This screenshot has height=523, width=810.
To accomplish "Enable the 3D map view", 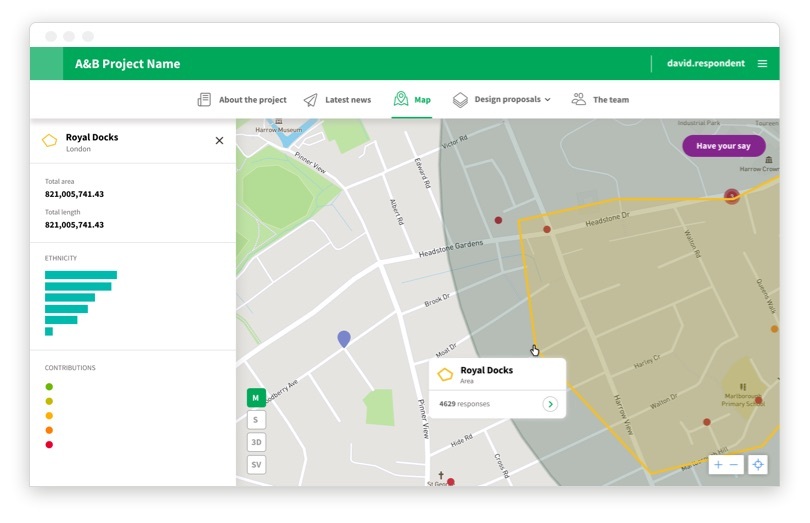I will tap(256, 442).
